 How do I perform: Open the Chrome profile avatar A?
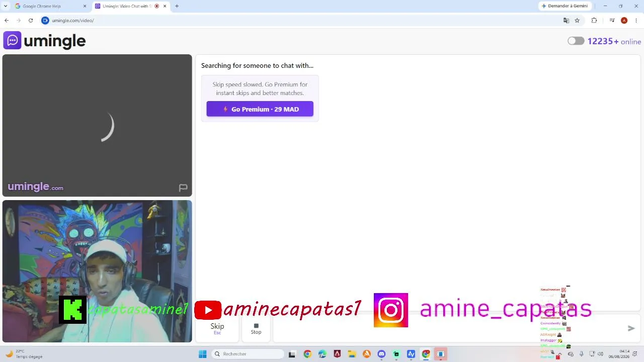[x=624, y=21]
